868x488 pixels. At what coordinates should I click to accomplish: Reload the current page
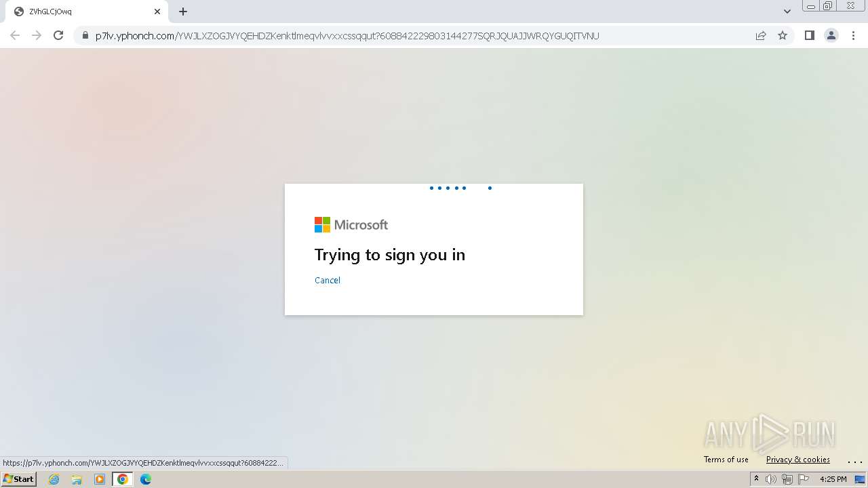click(58, 35)
